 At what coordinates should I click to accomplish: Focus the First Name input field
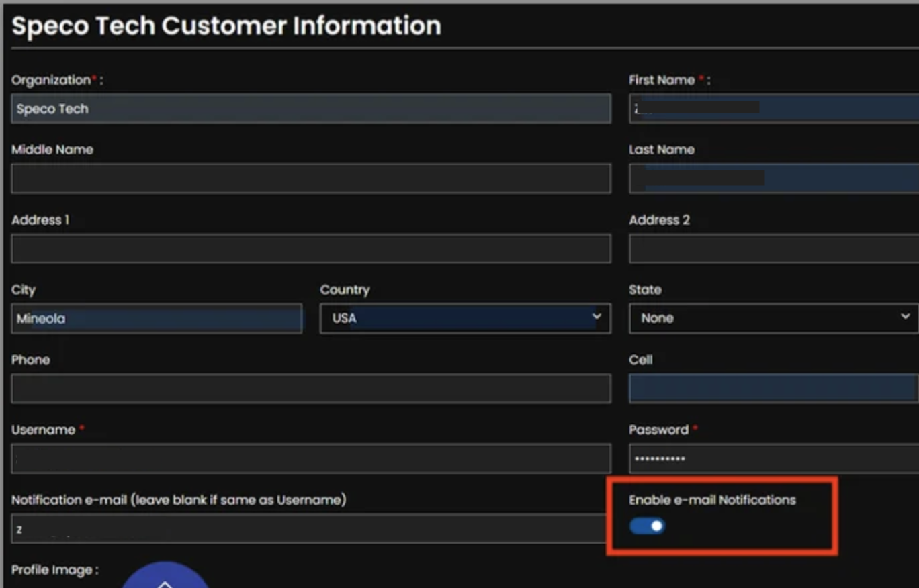[773, 108]
